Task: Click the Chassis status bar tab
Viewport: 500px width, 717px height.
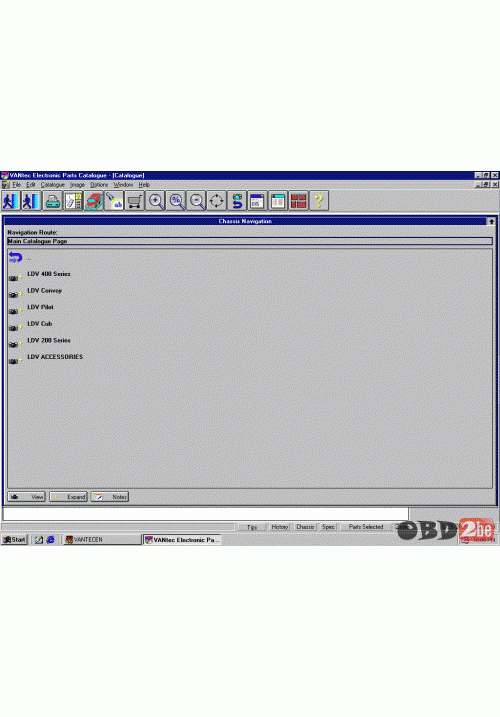Action: point(305,527)
